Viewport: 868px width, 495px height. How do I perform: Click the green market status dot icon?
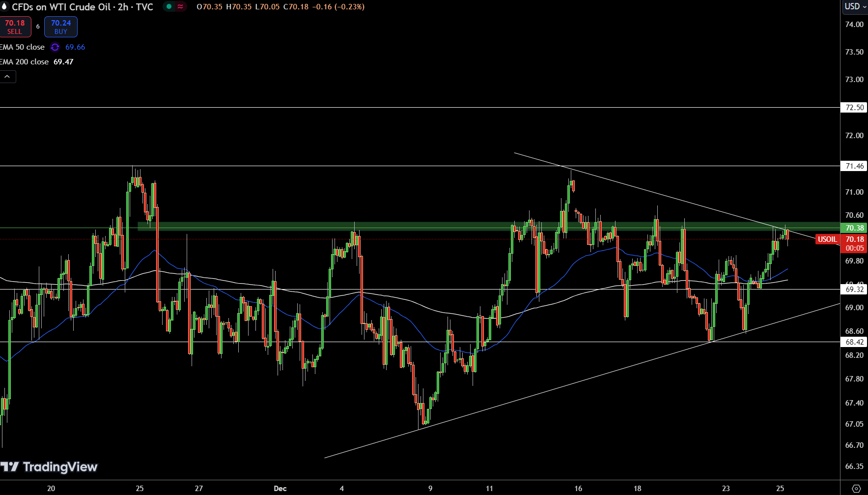(x=169, y=7)
